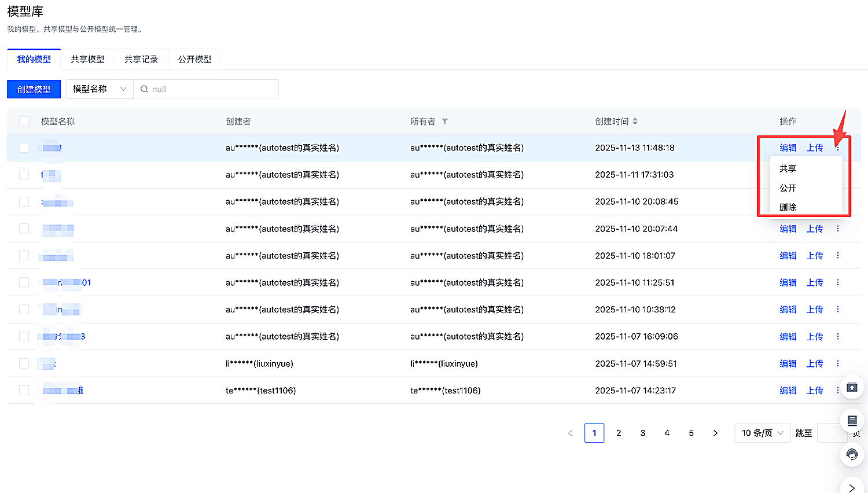Viewport: 868px width, 493px height.
Task: Go to next page arrow
Action: [715, 433]
